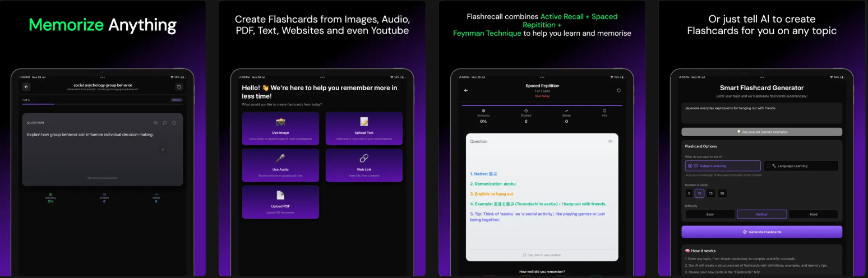Go back from the Spaced Repitition screen
This screenshot has height=278, width=868.
click(x=466, y=90)
